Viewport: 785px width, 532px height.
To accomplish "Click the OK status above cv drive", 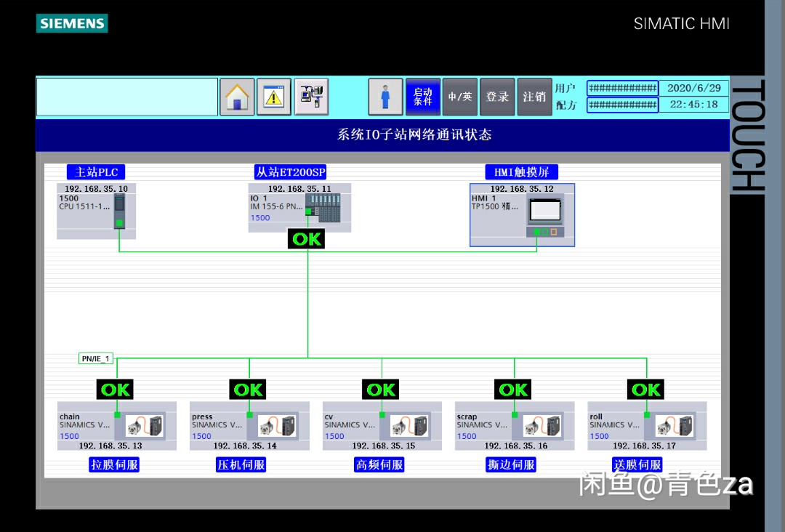I will [x=380, y=390].
